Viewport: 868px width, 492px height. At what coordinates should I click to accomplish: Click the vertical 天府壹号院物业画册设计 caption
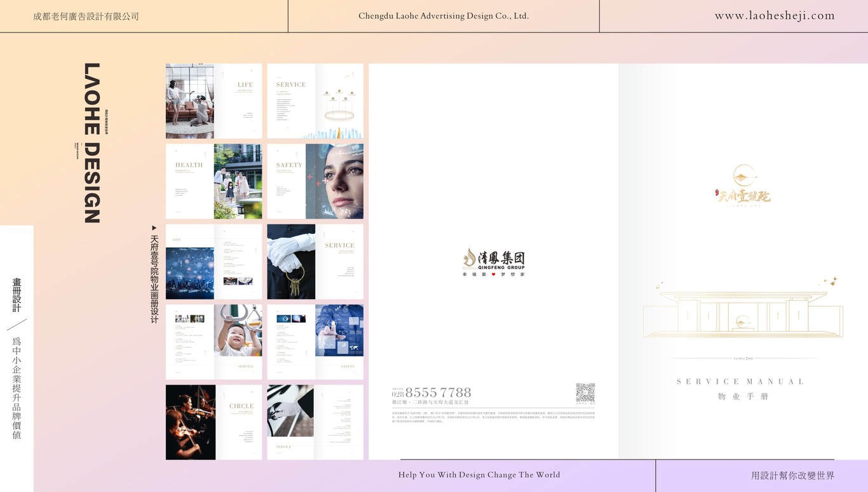pos(154,279)
